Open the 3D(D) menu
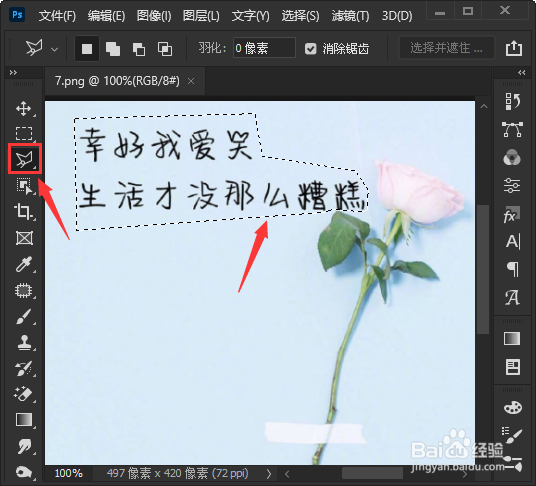The image size is (536, 486). click(x=397, y=16)
